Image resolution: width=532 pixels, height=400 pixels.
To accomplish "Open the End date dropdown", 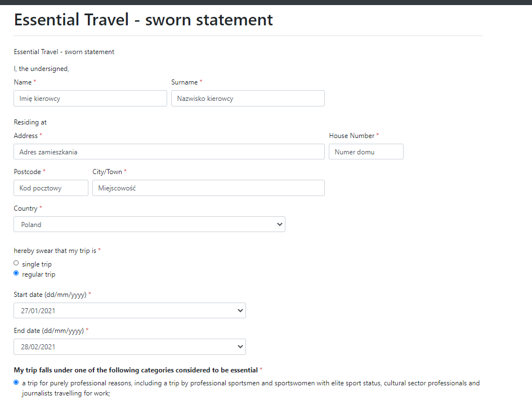I will click(x=129, y=346).
